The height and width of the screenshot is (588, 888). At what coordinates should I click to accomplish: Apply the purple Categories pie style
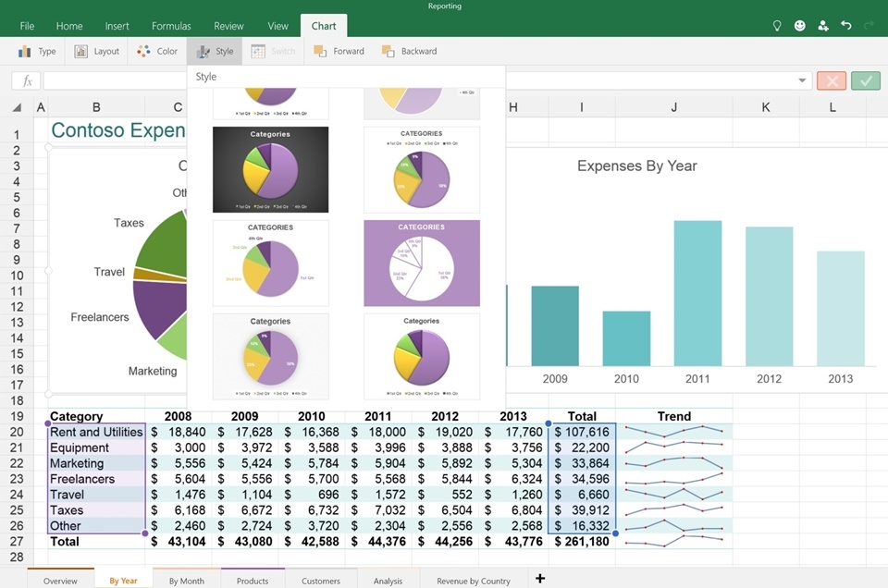click(x=421, y=263)
